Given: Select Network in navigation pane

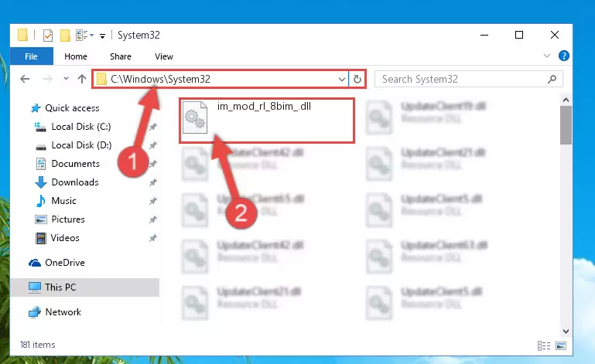Looking at the screenshot, I should 63,312.
